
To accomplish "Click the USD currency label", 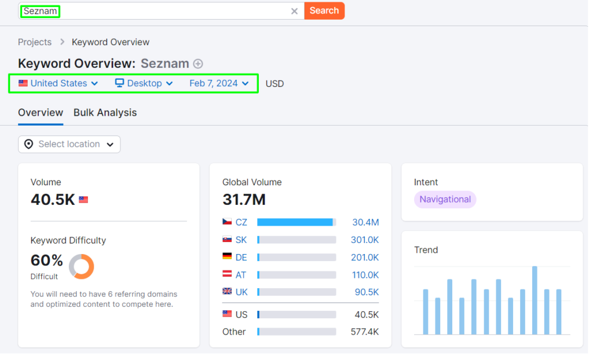I will [274, 83].
